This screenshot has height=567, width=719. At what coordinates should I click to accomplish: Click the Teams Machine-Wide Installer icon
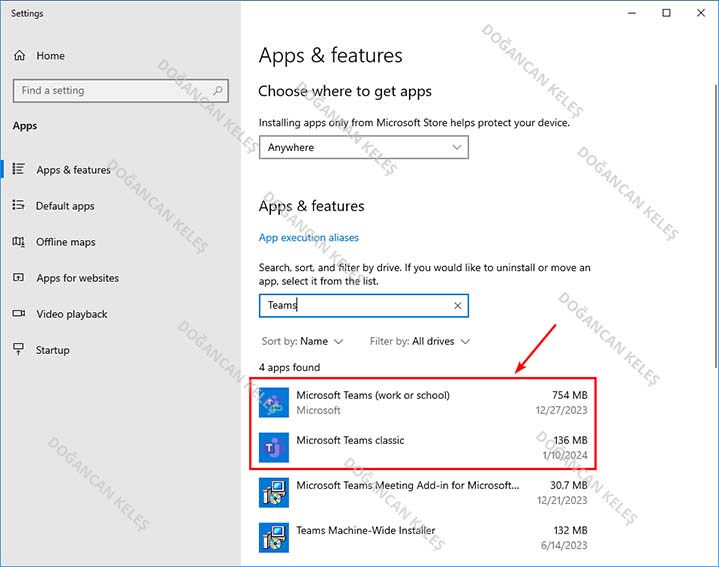click(274, 538)
